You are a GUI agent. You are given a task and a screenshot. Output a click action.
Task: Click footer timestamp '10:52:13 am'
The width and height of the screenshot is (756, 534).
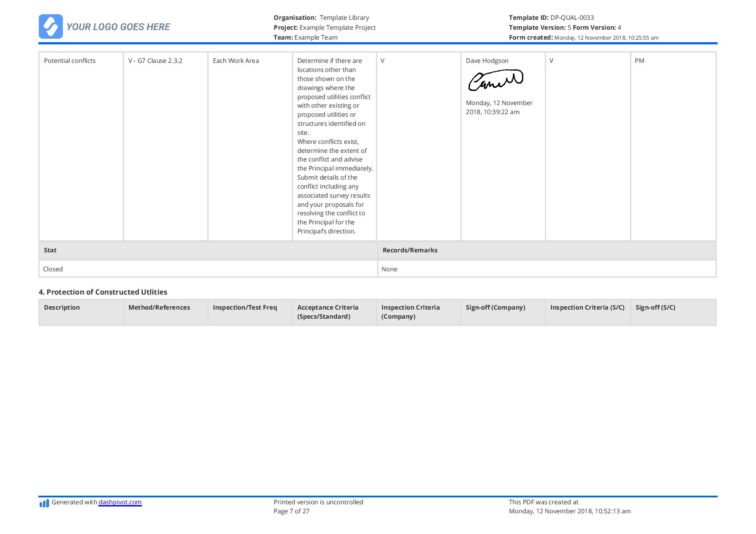pos(612,511)
